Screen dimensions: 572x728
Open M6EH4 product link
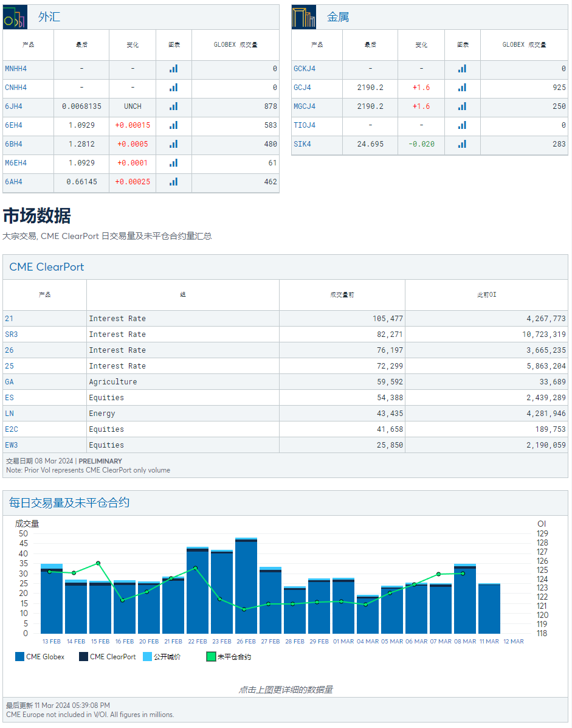click(16, 163)
